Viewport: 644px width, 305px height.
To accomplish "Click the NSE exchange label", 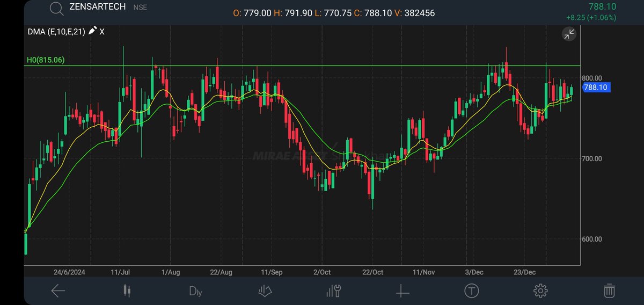I will pyautogui.click(x=140, y=8).
